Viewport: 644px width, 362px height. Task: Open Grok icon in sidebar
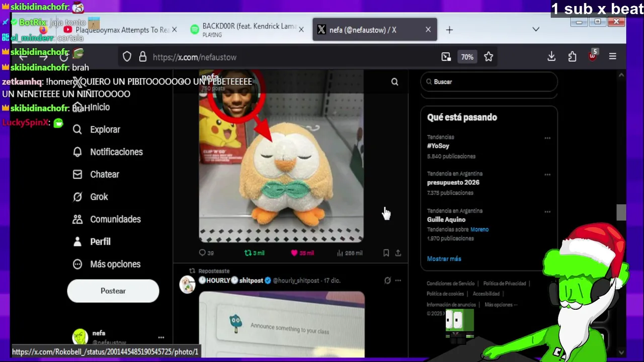(x=77, y=197)
